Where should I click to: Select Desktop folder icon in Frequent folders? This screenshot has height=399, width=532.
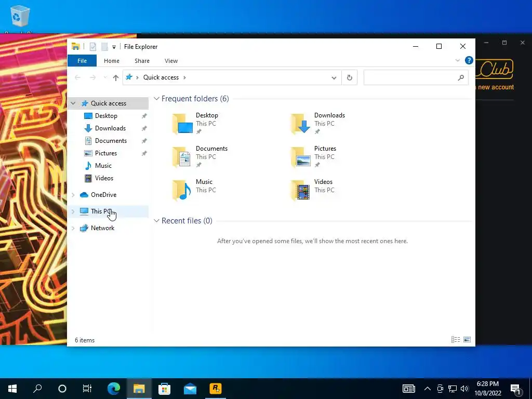click(182, 124)
